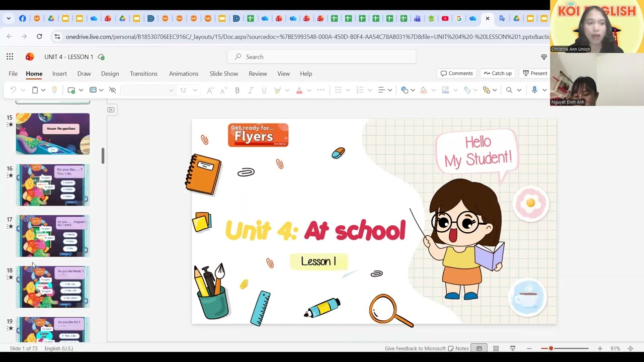The height and width of the screenshot is (362, 644).
Task: Click the Undo icon
Action: pos(13,90)
